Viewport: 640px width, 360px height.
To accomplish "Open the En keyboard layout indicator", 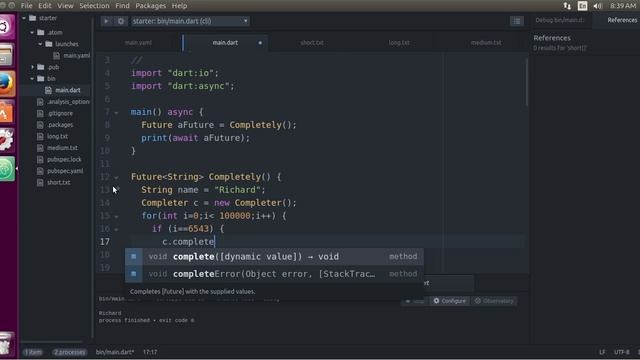I will pos(582,6).
